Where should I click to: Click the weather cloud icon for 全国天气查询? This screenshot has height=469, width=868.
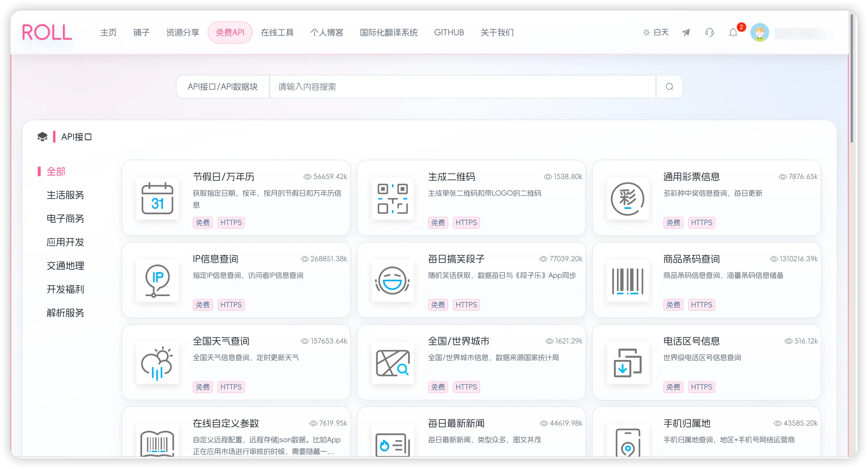coord(157,363)
